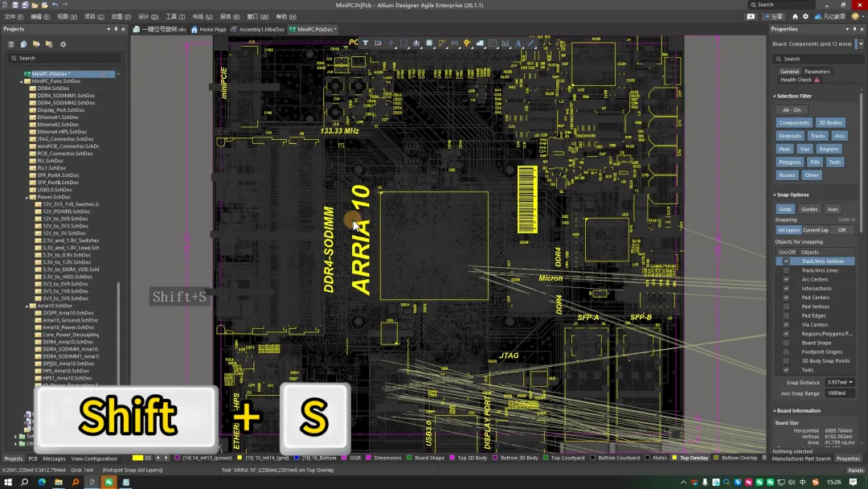
Task: Toggle Track/Arcs Lines snapping checkbox
Action: 786,270
